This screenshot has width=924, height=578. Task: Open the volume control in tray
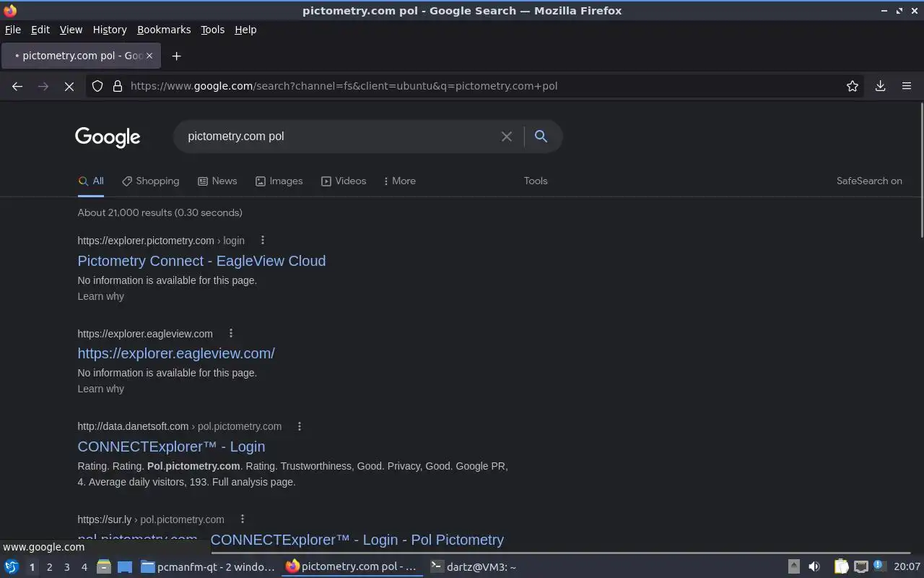click(x=814, y=566)
